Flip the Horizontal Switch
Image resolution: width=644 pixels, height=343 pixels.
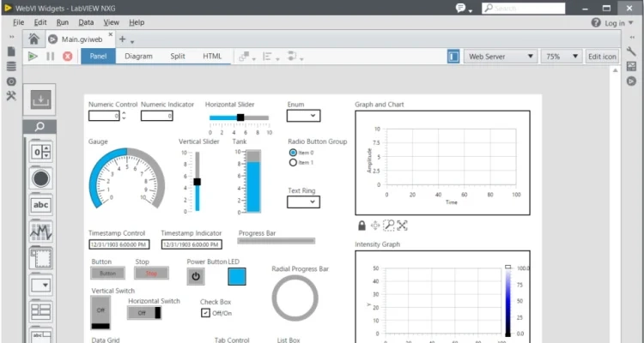pos(145,313)
